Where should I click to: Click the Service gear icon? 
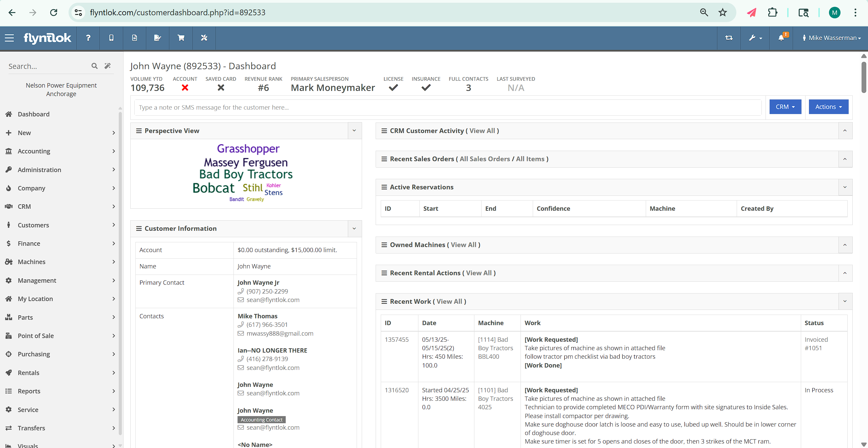click(9, 410)
